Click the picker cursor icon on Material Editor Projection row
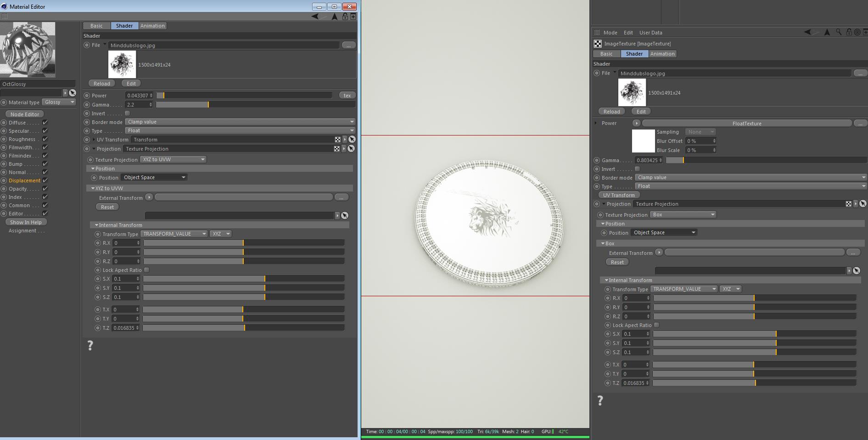The width and height of the screenshot is (868, 440). tap(351, 149)
